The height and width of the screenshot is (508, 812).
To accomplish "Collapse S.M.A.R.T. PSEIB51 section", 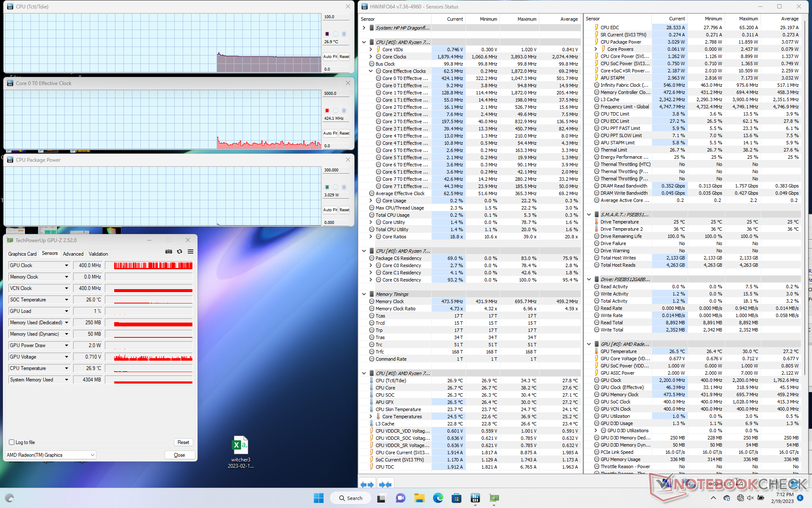I will [x=589, y=215].
